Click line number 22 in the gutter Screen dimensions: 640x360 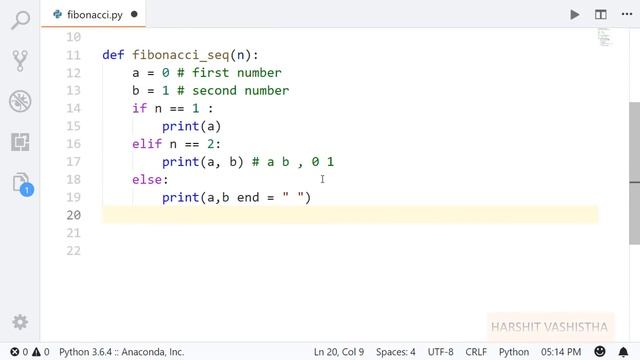[73, 251]
